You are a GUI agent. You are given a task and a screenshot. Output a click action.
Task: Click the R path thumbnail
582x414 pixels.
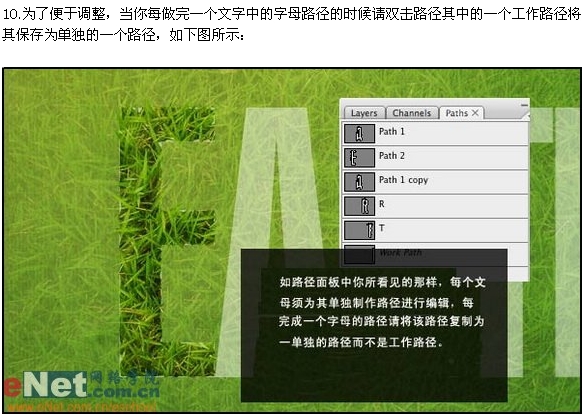tap(359, 206)
